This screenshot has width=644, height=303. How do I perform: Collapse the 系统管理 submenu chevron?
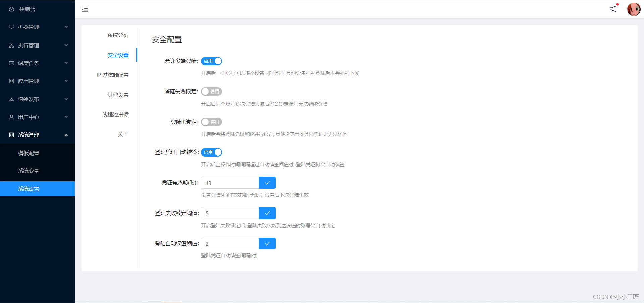pyautogui.click(x=66, y=135)
